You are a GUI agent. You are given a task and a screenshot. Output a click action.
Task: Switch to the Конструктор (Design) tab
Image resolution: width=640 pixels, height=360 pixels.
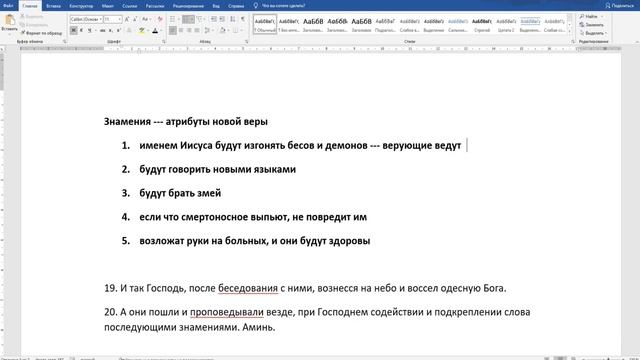(81, 6)
